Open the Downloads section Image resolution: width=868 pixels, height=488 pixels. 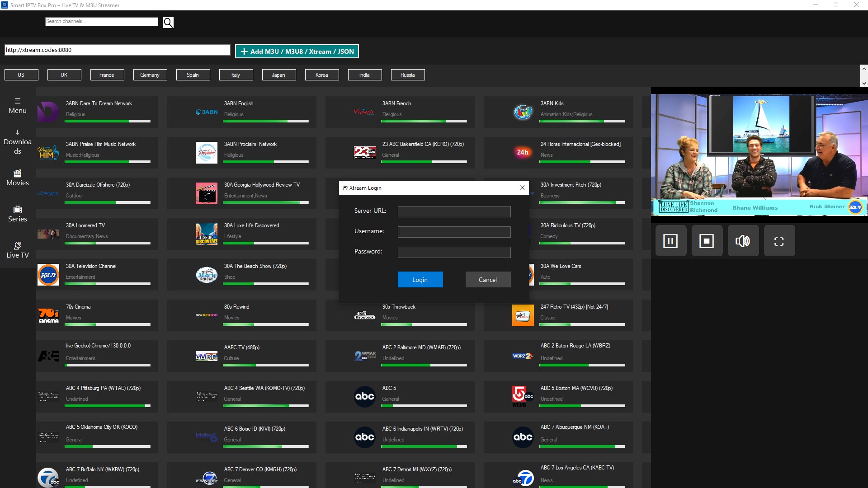tap(18, 142)
